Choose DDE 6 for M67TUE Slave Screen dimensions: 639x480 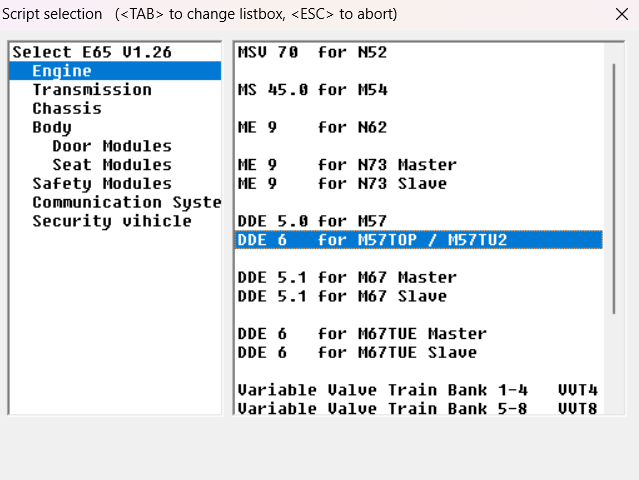pyautogui.click(x=419, y=352)
